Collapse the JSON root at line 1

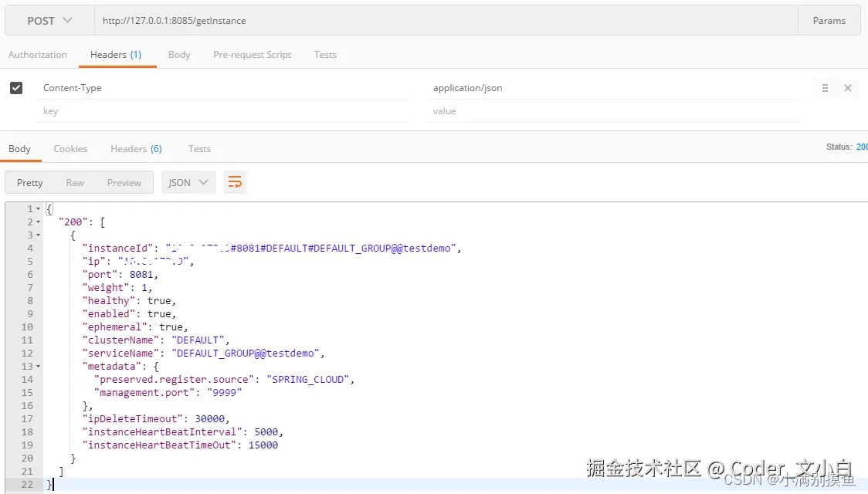point(38,209)
